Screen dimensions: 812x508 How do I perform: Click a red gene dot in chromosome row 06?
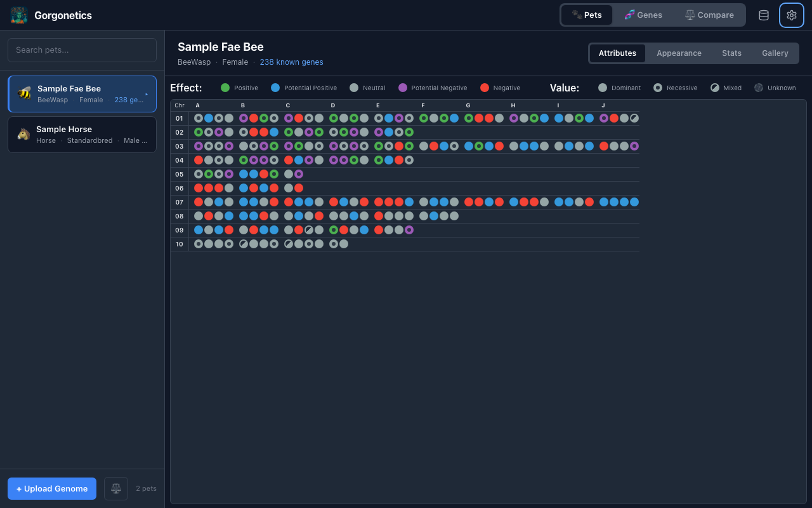(x=199, y=188)
